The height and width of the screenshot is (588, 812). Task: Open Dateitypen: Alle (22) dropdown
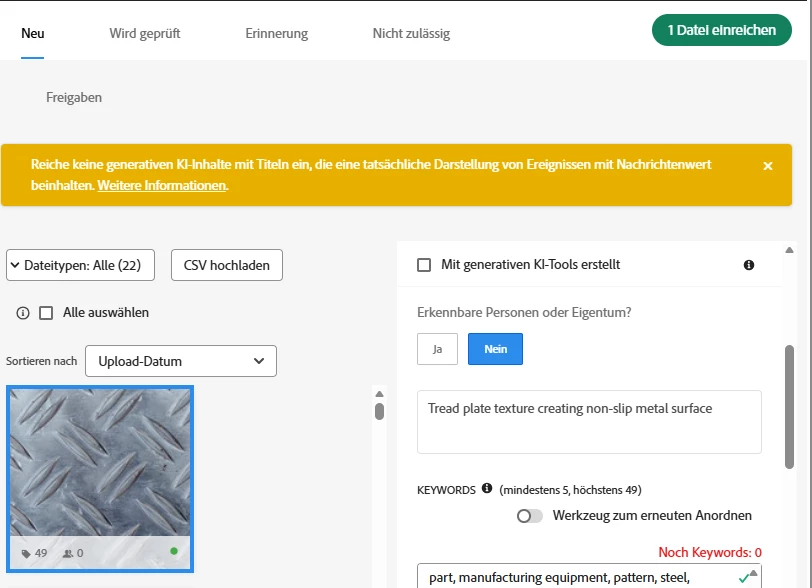80,265
